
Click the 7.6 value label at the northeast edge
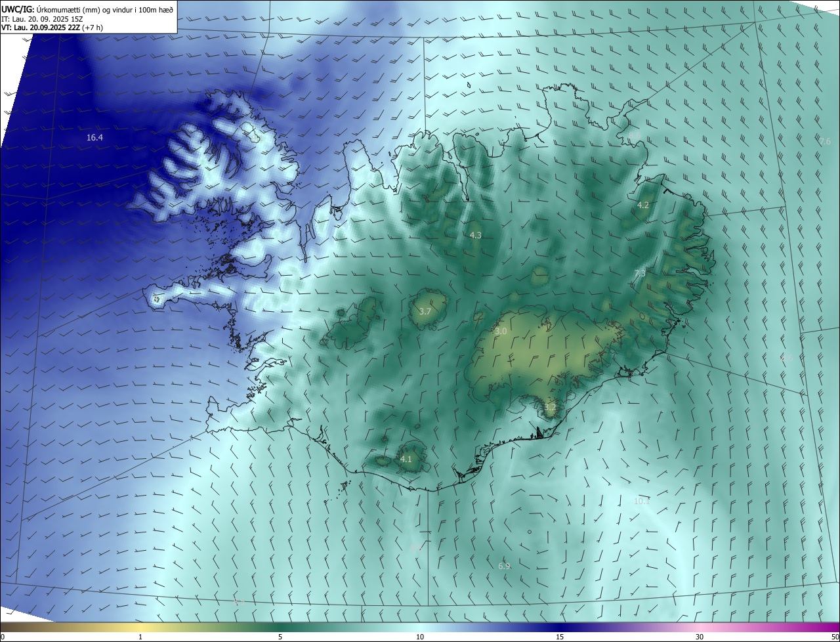825,141
